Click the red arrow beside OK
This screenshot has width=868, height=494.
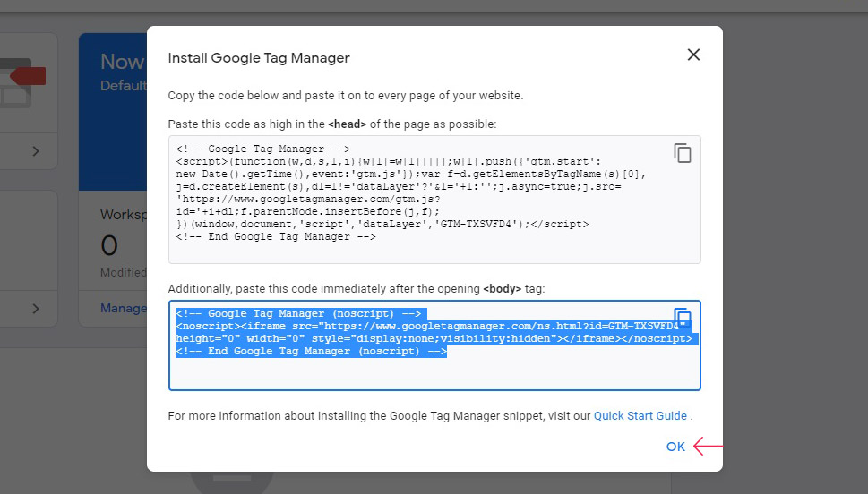coord(708,446)
